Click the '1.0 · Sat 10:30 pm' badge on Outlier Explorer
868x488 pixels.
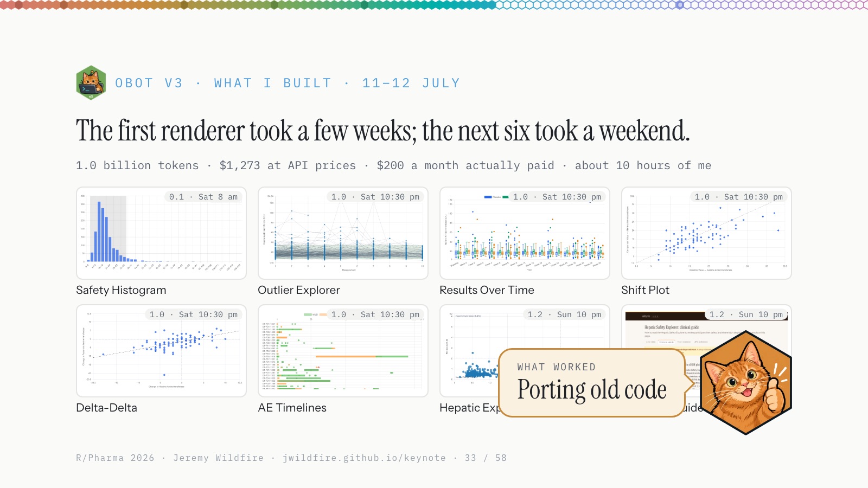point(375,197)
